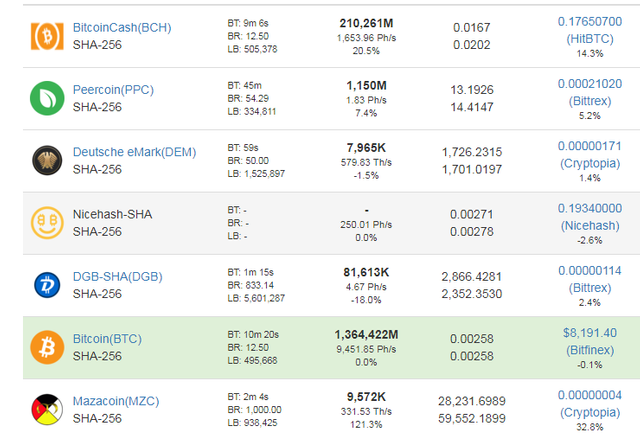Select Deutsche eMark last block LB: 1,525,897
This screenshot has width=640, height=439.
tap(256, 174)
